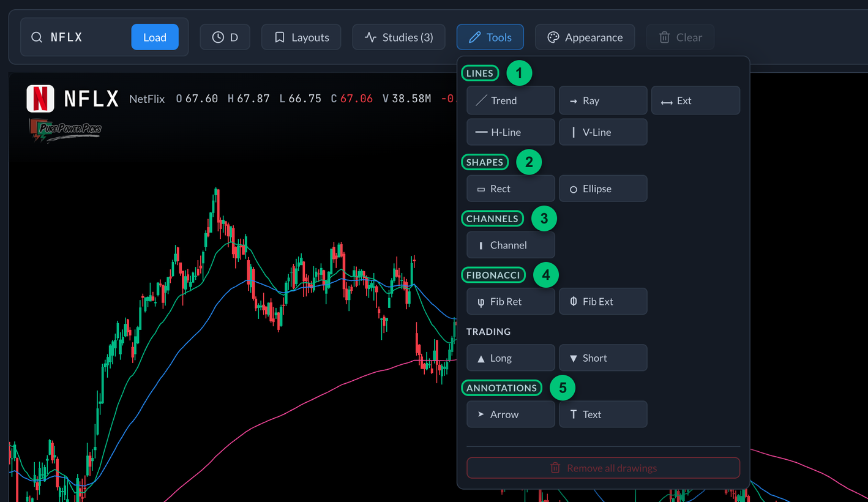The width and height of the screenshot is (868, 502).
Task: Select the Text annotation tool
Action: [x=603, y=414]
